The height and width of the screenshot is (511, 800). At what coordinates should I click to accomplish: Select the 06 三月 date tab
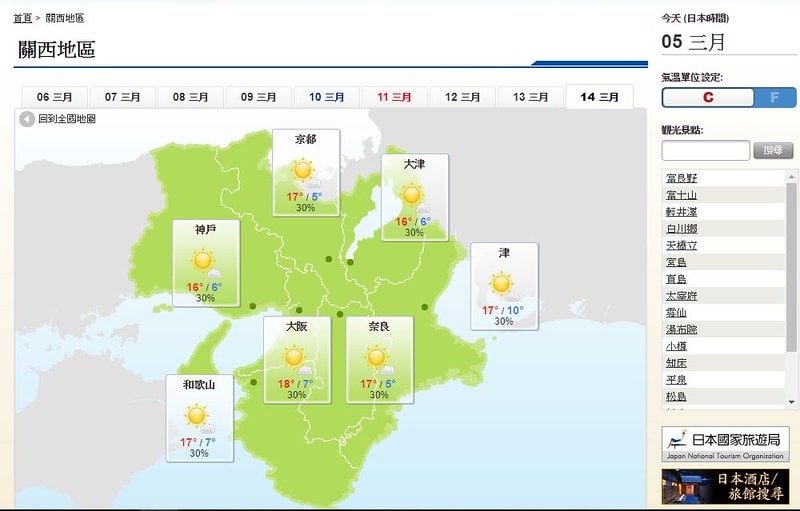coord(55,97)
